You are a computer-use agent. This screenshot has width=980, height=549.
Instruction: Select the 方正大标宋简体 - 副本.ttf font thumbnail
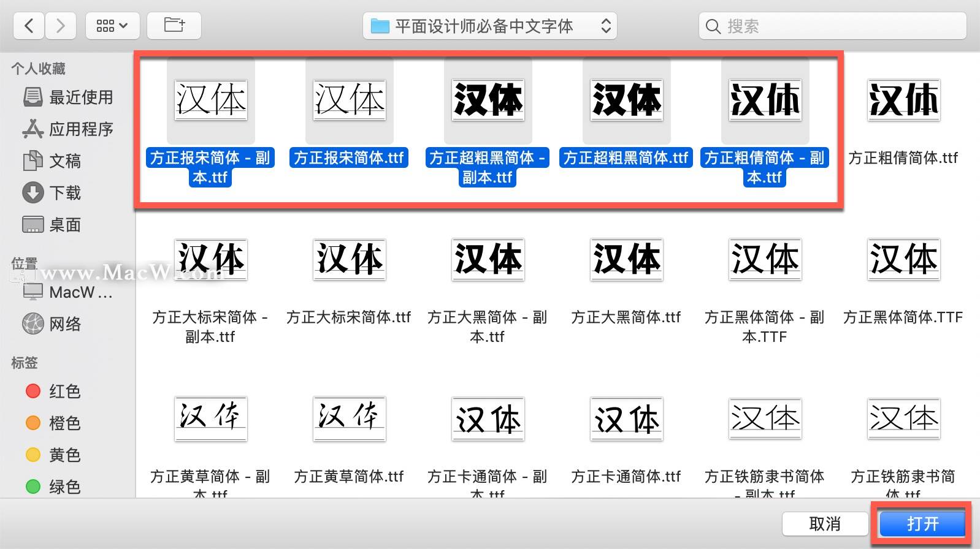pos(210,259)
